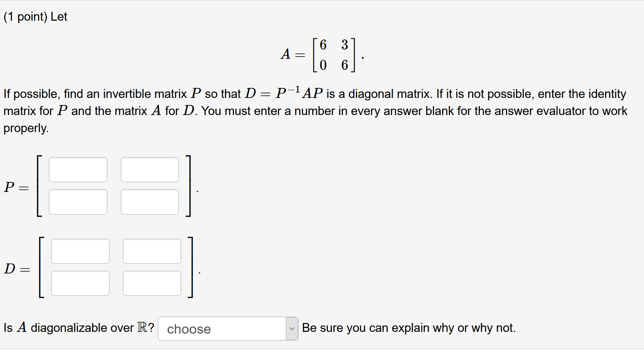Screen dimensions: 644x355
Task: Click the "Is A diagonalizable over R?" question text
Action: 78,327
